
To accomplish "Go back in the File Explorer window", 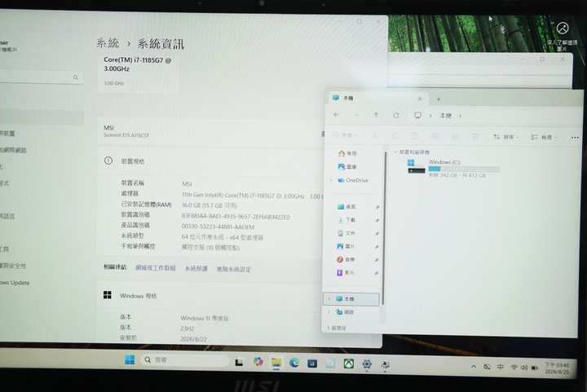I will tap(336, 115).
